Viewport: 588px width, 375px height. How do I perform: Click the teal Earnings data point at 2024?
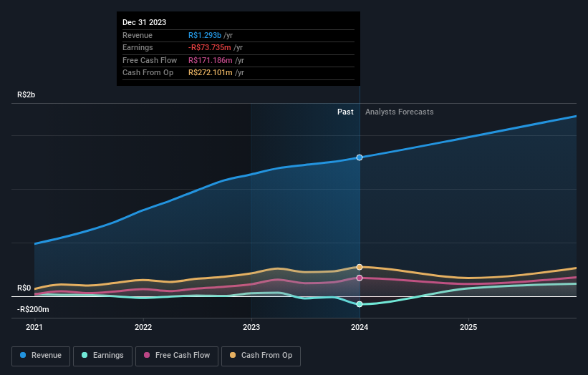coord(360,304)
